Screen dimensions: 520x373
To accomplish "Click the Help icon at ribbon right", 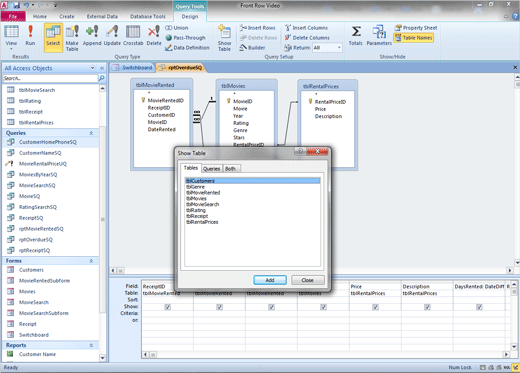I will click(x=515, y=16).
